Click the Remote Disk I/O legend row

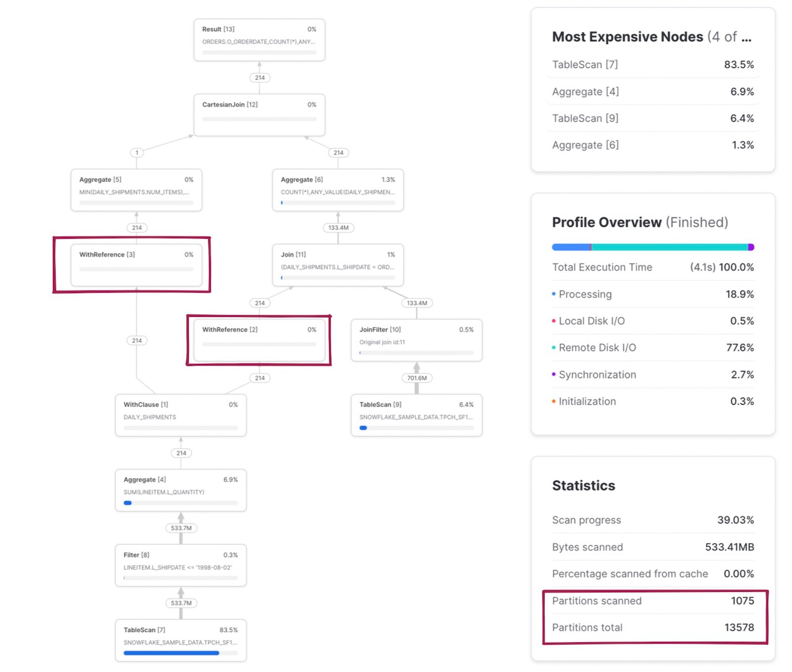[x=652, y=348]
